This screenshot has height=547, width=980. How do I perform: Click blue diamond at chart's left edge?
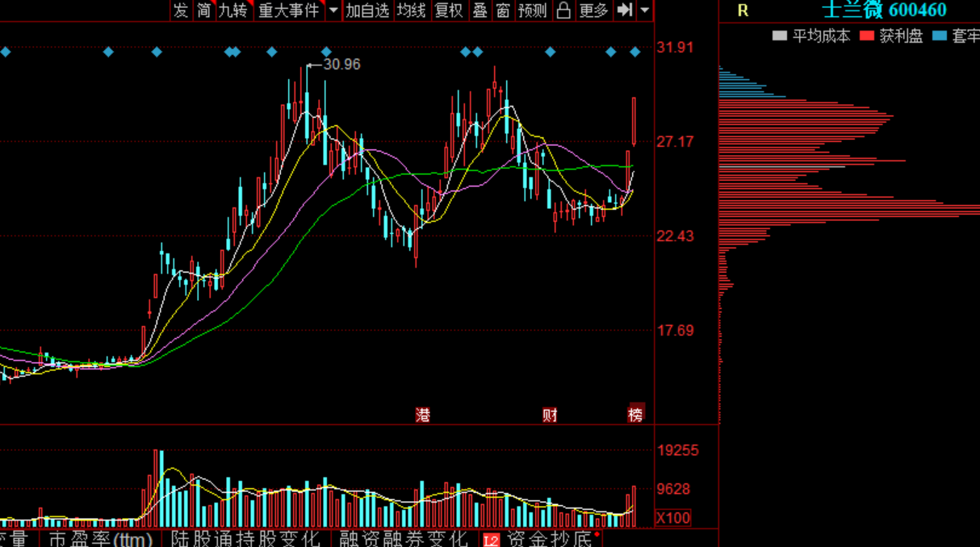coord(4,52)
